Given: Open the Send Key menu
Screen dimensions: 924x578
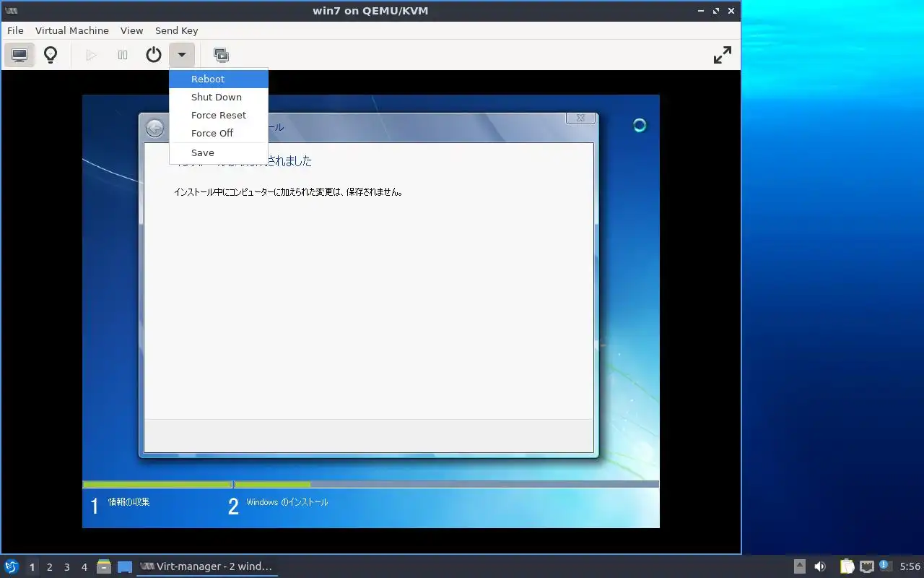Looking at the screenshot, I should click(x=176, y=30).
